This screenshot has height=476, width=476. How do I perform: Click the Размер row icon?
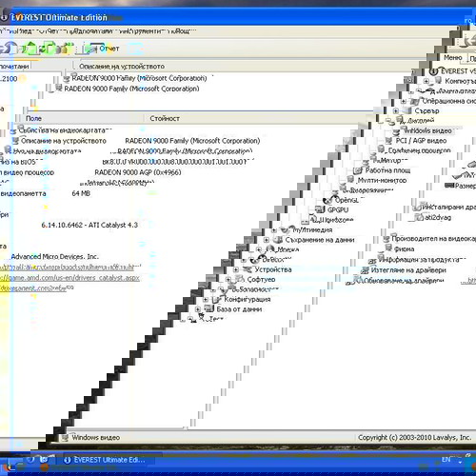coord(449,186)
